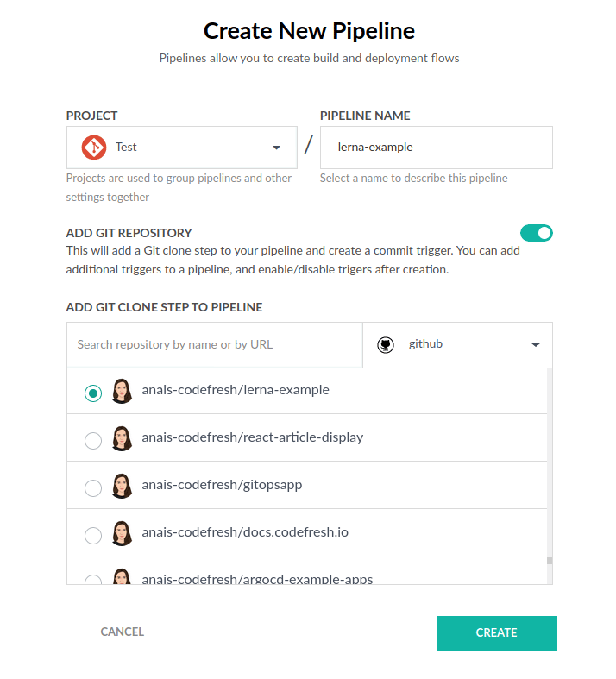Click avatar next to gitopsapp repository
The image size is (616, 679).
point(122,486)
